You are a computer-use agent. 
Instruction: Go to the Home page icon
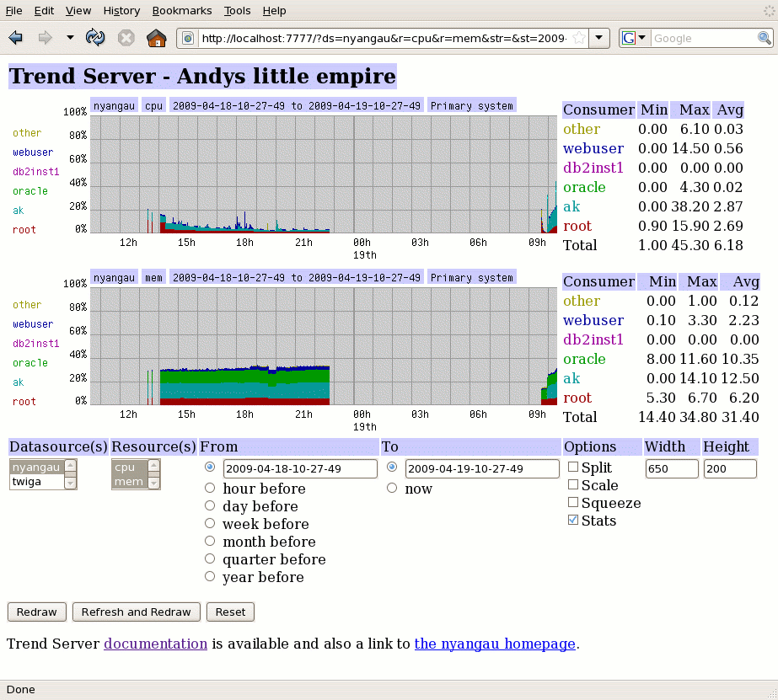pos(156,38)
